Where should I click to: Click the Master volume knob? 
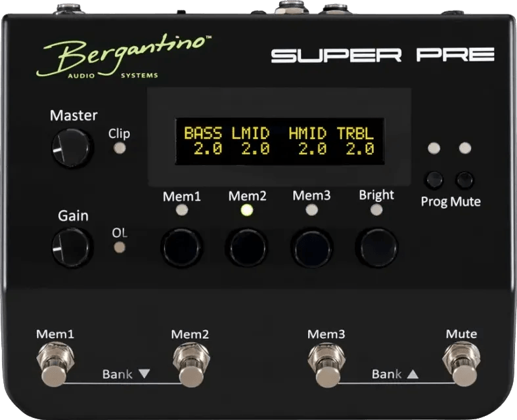[x=72, y=148]
